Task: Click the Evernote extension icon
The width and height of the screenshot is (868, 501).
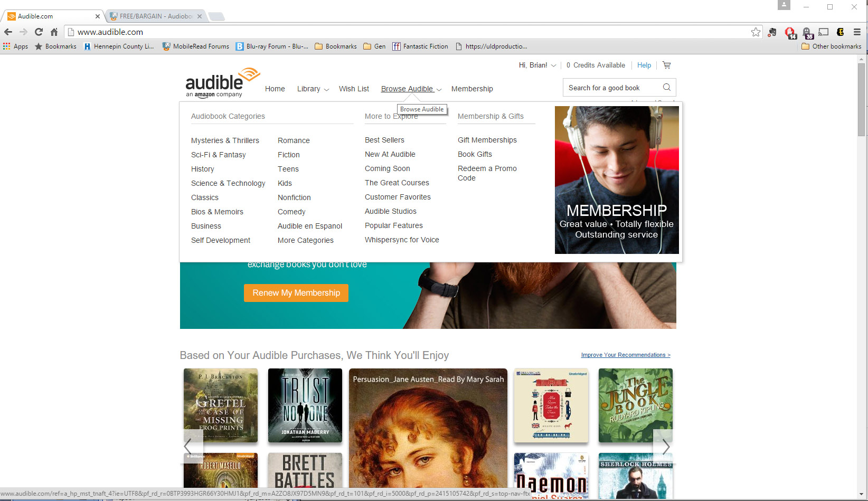Action: pos(772,32)
